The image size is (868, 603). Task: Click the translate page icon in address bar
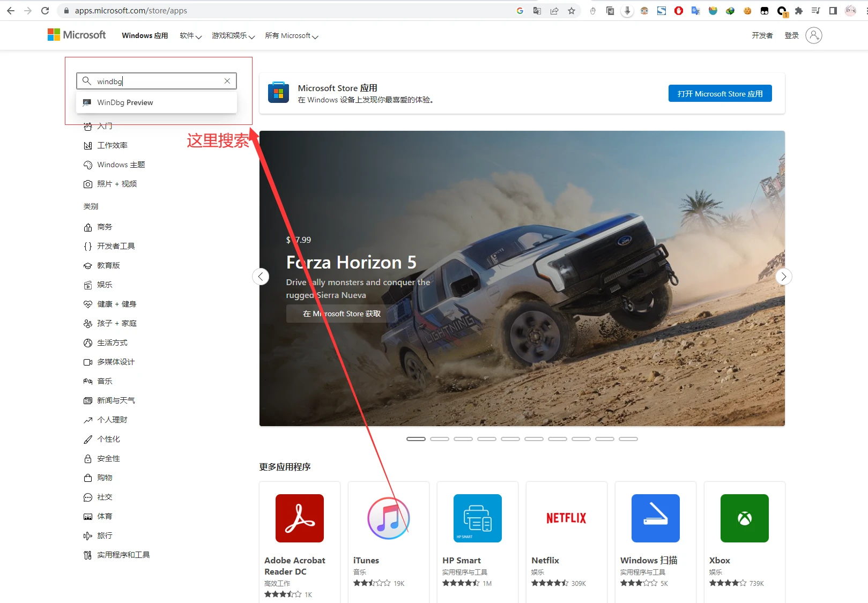coord(537,11)
